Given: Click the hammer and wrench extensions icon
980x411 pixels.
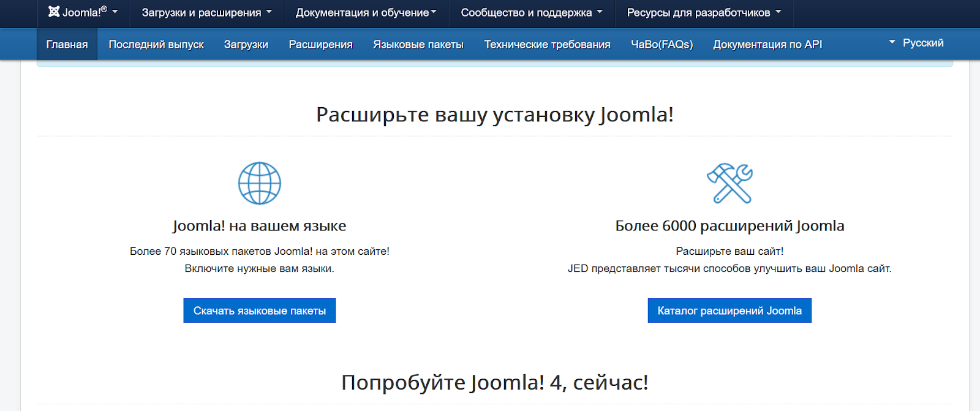Looking at the screenshot, I should click(x=729, y=183).
